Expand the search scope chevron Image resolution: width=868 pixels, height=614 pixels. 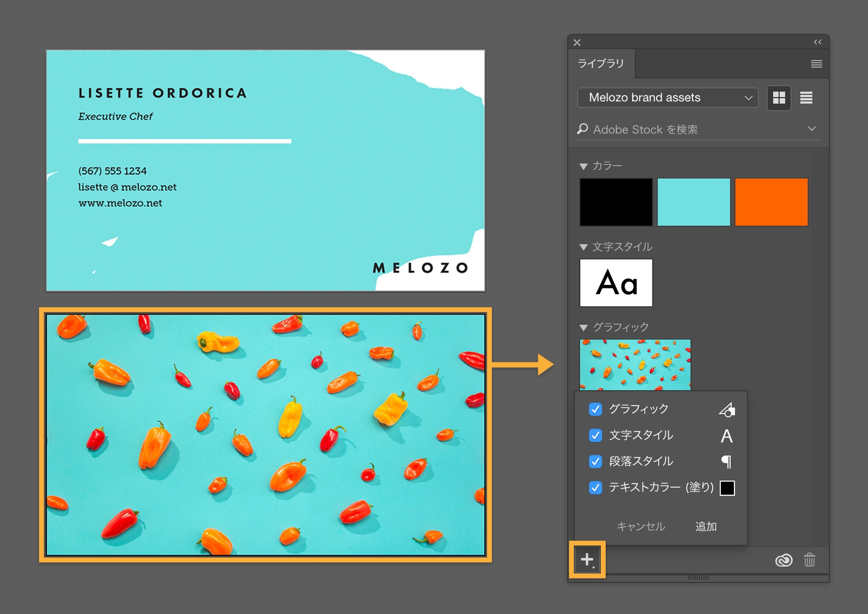click(x=812, y=129)
